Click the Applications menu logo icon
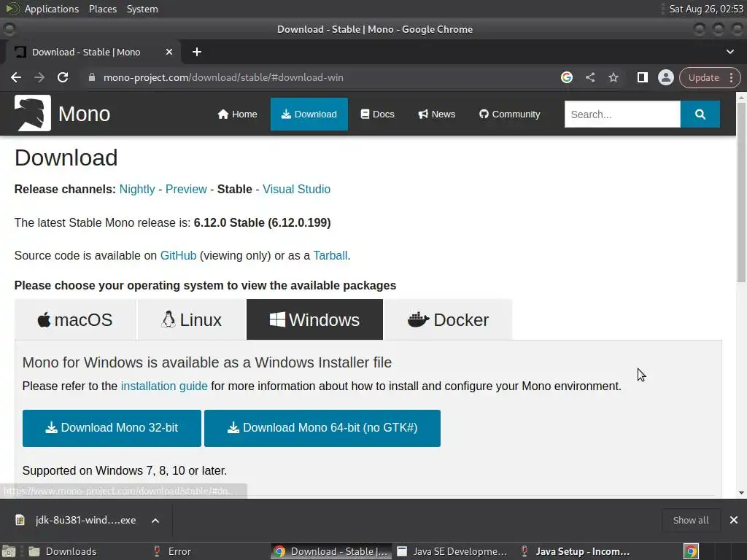Viewport: 747px width, 560px height. (x=12, y=9)
